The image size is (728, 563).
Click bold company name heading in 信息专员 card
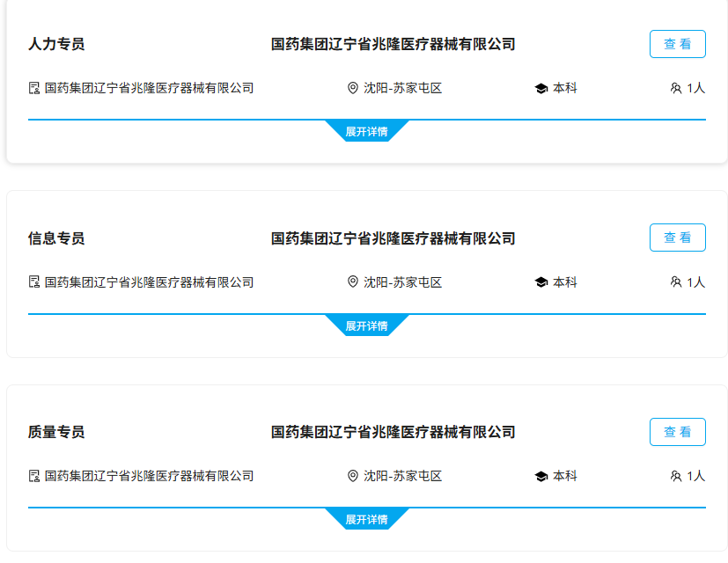pyautogui.click(x=393, y=238)
